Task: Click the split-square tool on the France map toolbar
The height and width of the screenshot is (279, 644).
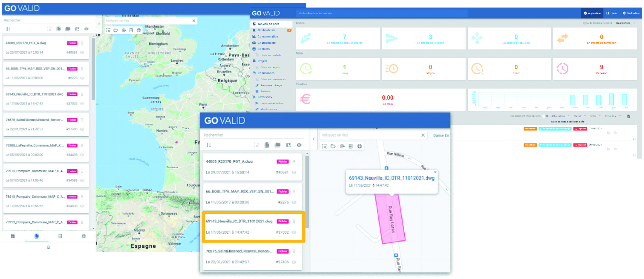Action: pos(131,30)
